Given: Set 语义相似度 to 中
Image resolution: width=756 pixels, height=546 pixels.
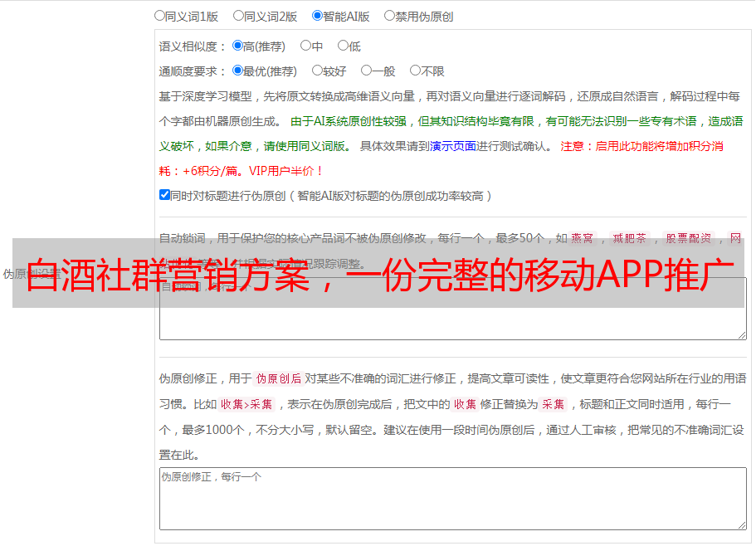Looking at the screenshot, I should 306,46.
